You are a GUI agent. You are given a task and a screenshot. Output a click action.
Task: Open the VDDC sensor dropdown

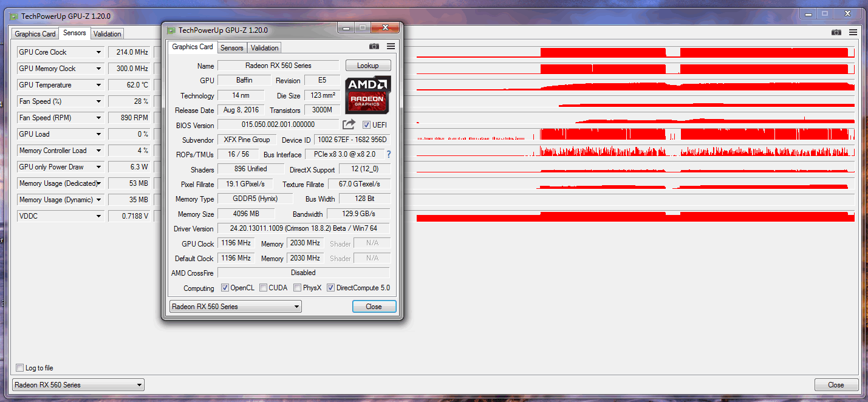pyautogui.click(x=98, y=216)
